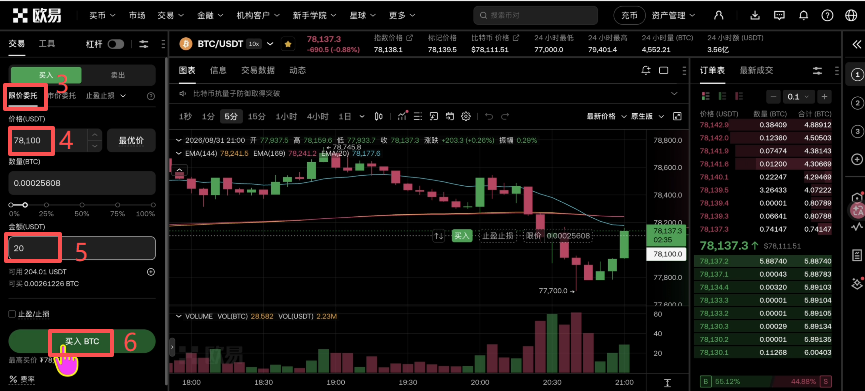Redo the chart action
The width and height of the screenshot is (865, 391).
click(505, 116)
